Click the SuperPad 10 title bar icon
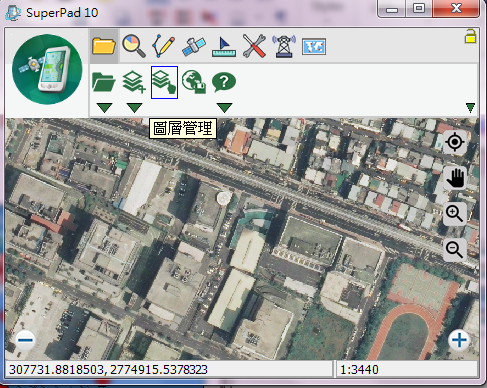487x388 pixels. pos(13,13)
